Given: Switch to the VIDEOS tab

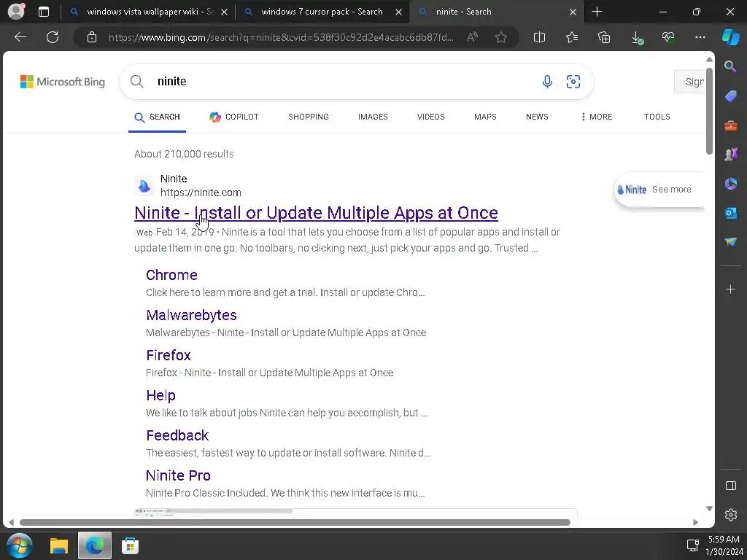Looking at the screenshot, I should 430,117.
